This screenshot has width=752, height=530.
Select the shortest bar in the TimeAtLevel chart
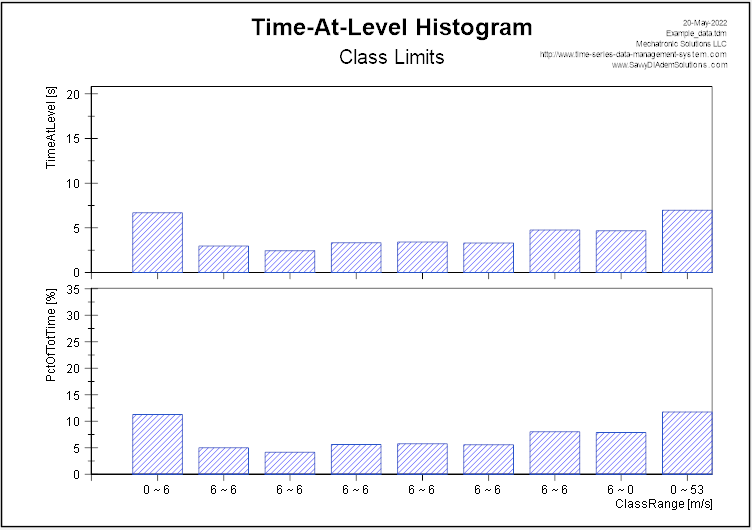(x=290, y=261)
